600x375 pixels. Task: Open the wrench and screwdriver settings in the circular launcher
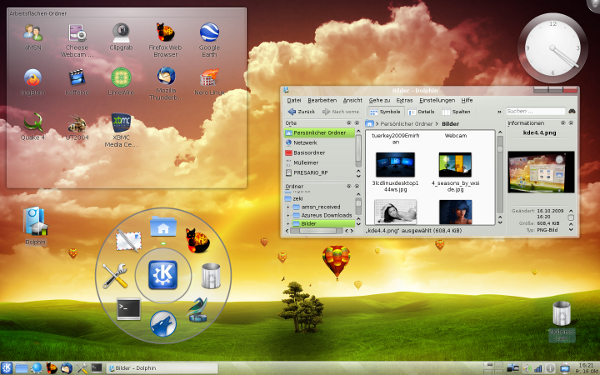pyautogui.click(x=115, y=276)
